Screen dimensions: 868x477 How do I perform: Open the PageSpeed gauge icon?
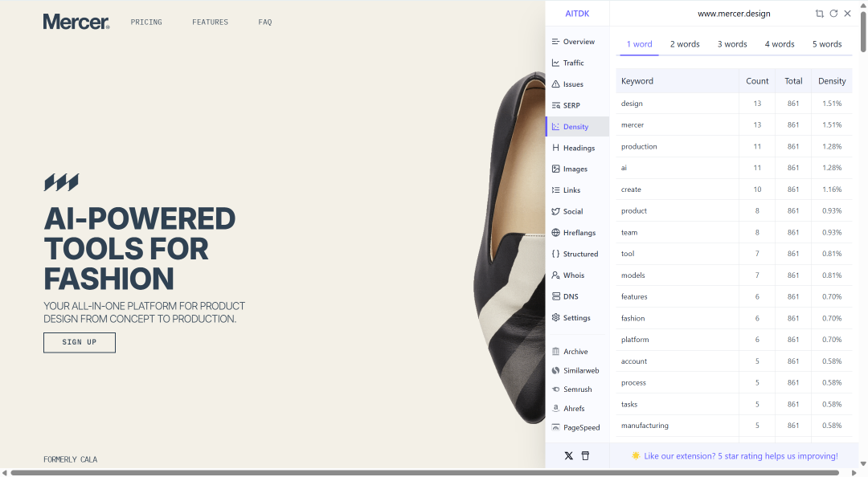(556, 427)
